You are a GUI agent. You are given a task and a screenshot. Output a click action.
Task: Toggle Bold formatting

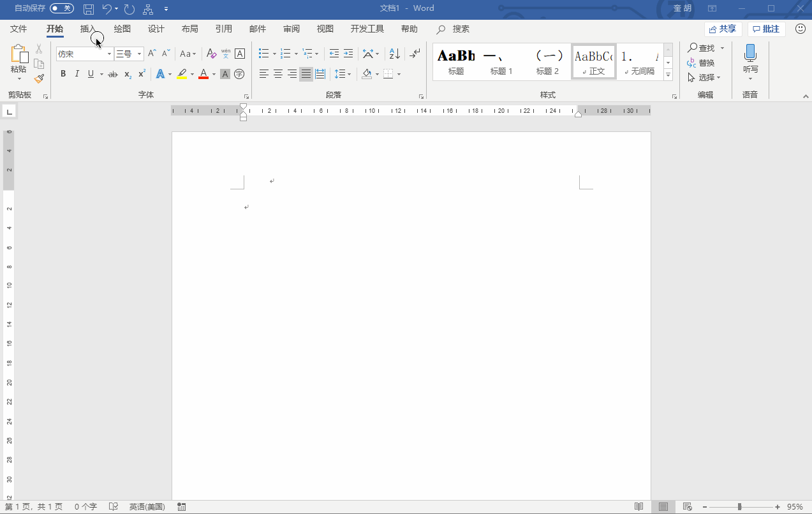(63, 74)
